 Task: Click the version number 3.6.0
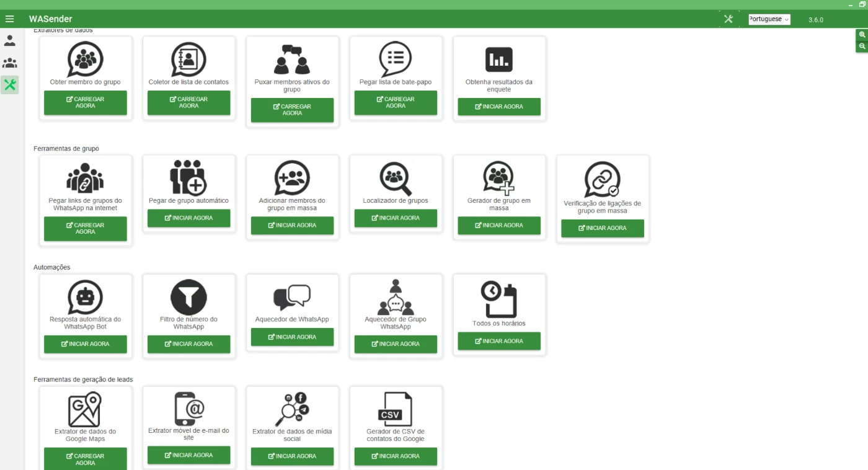[816, 20]
